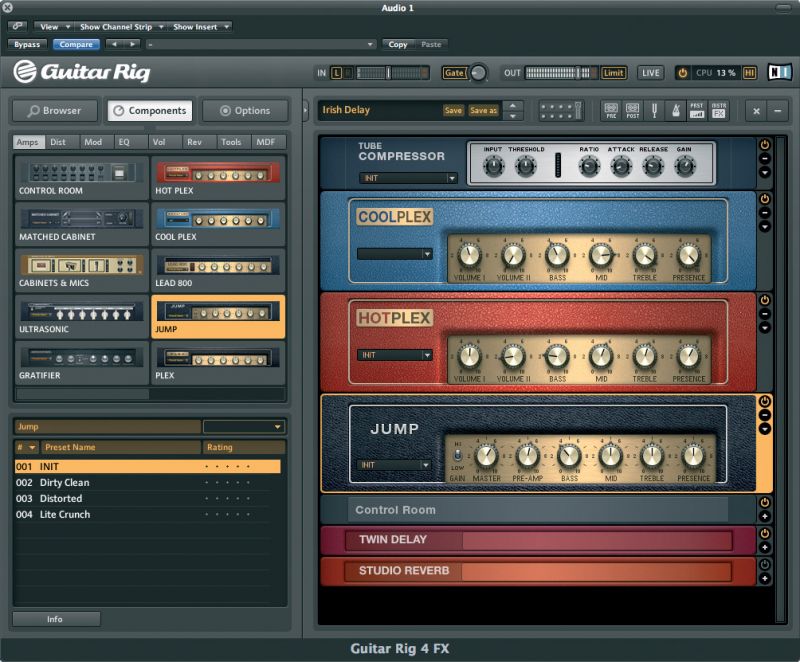Viewport: 800px width, 662px height.
Task: Save the Irish Delay preset
Action: tap(453, 110)
